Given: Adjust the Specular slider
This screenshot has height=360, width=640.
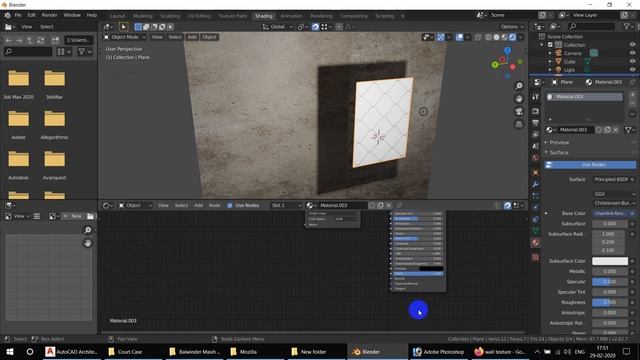Looking at the screenshot, I should tap(610, 282).
